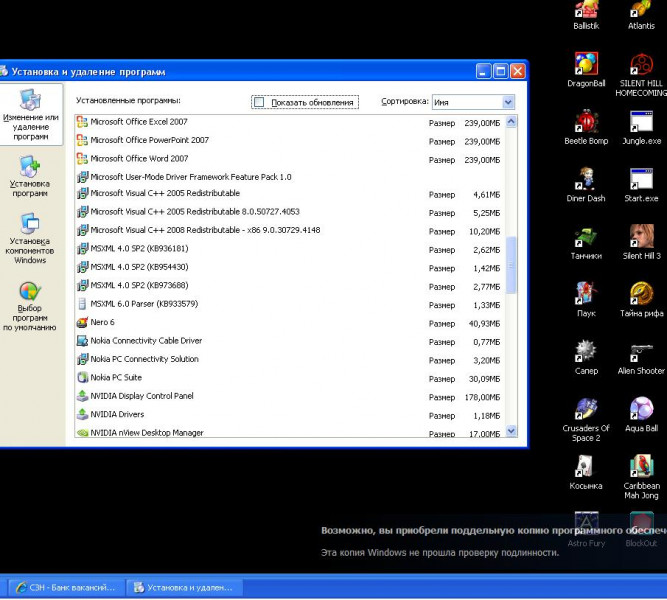The height and width of the screenshot is (600, 667).
Task: Select MSXML 4.0 SP2 (KB936181) entry
Action: tap(289, 249)
